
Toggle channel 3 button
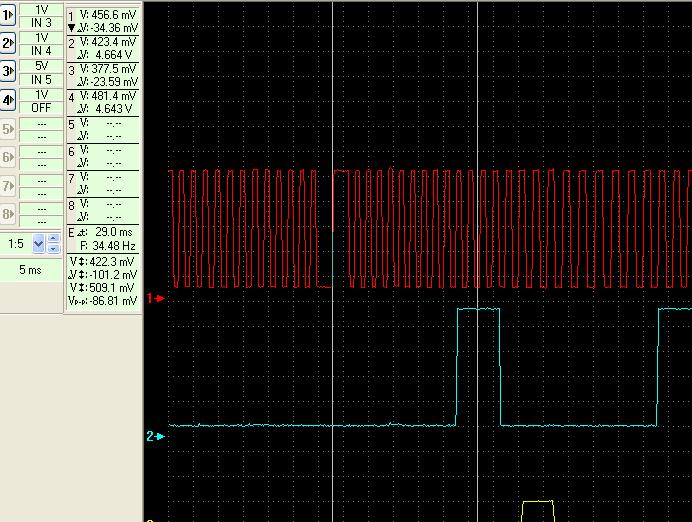pyautogui.click(x=8, y=71)
